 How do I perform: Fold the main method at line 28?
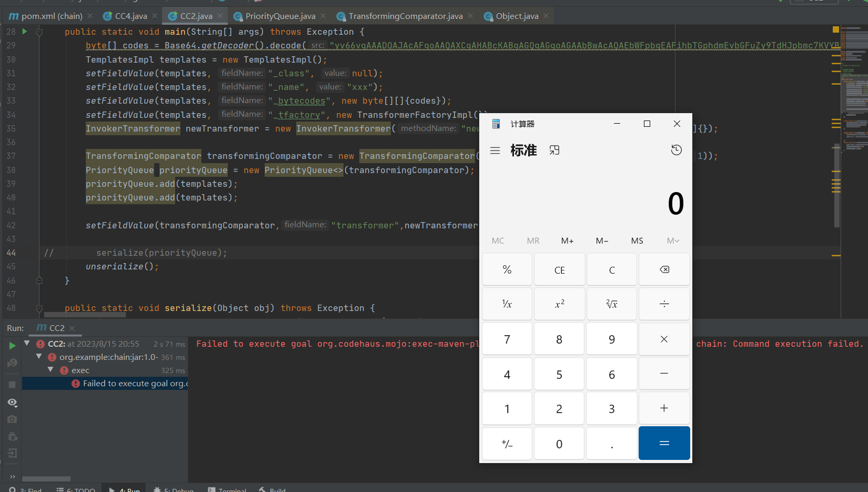pos(39,32)
